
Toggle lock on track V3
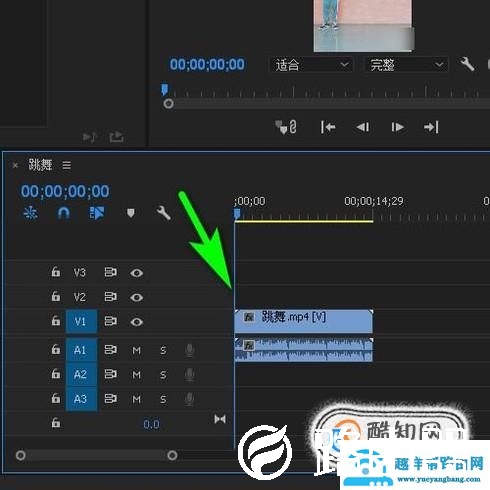click(x=56, y=272)
